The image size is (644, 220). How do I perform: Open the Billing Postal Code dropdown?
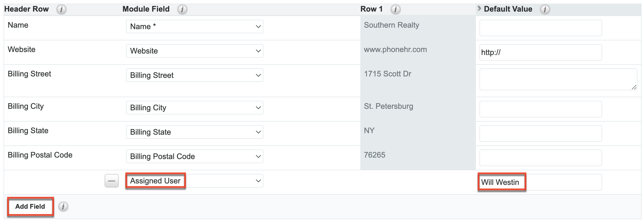tap(195, 156)
